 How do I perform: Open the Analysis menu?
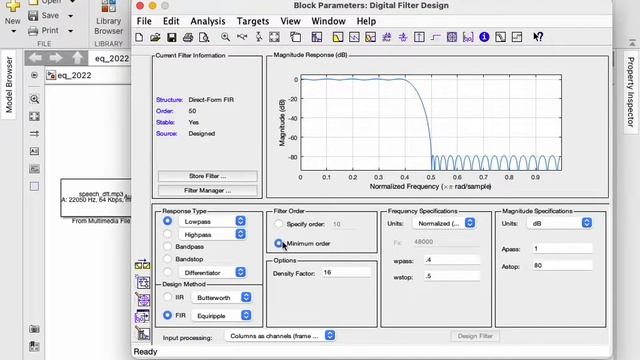click(208, 21)
